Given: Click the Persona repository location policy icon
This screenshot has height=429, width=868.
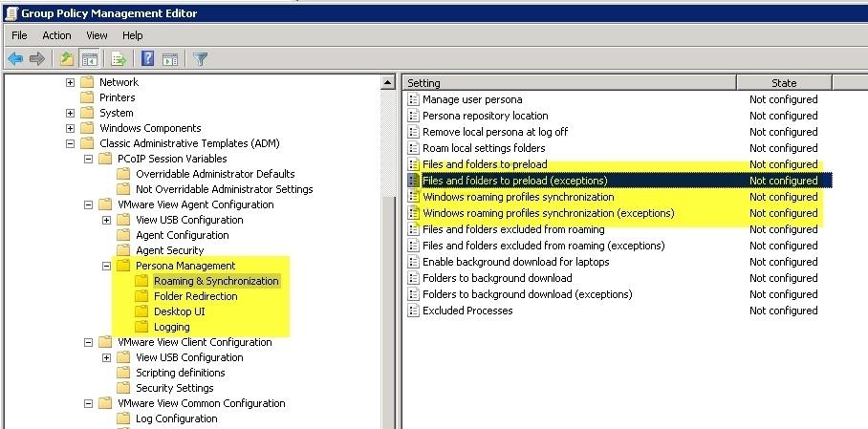Looking at the screenshot, I should tap(413, 116).
